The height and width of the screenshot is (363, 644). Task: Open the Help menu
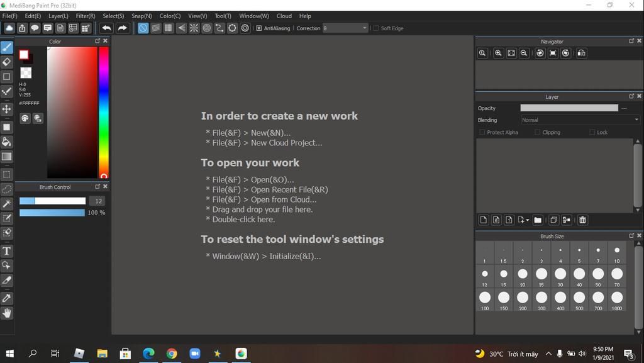[x=305, y=16]
